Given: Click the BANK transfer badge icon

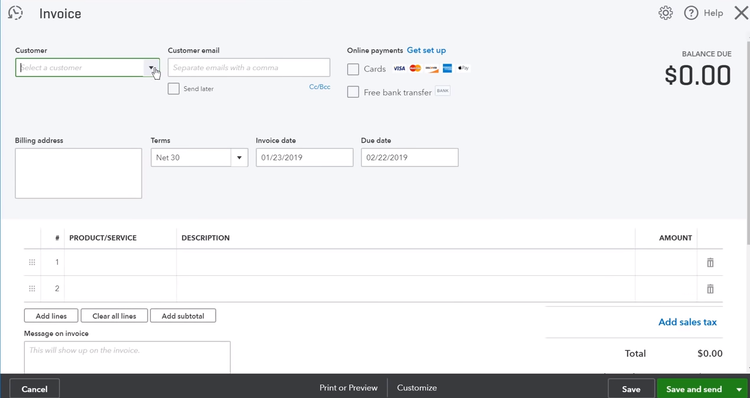Looking at the screenshot, I should point(442,91).
